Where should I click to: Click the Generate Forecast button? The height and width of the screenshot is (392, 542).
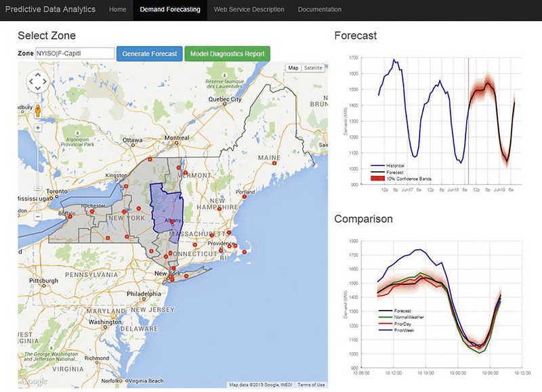coord(149,54)
